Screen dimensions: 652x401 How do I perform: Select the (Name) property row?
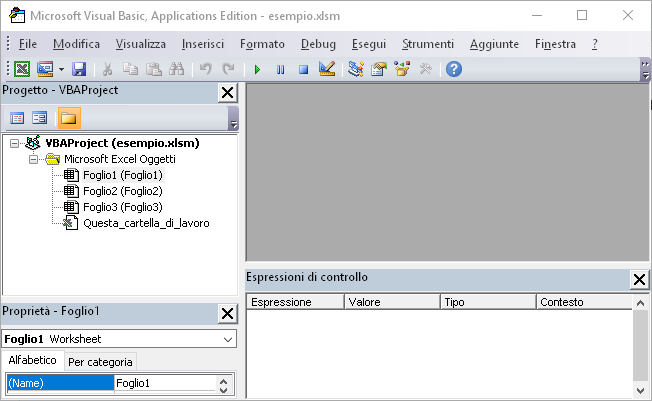click(61, 383)
